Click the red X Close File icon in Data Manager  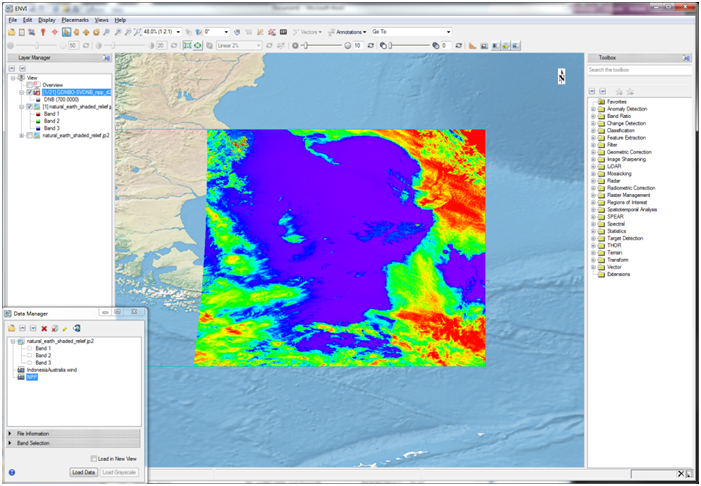[x=44, y=328]
